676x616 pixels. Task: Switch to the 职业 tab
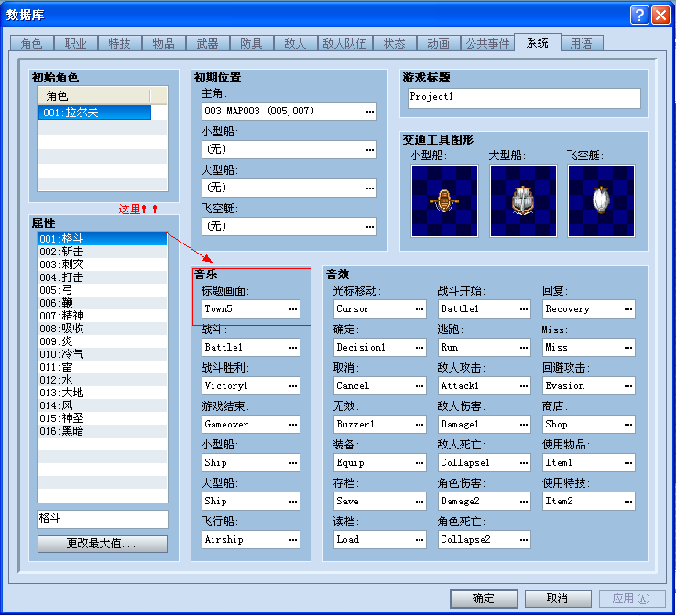(76, 44)
